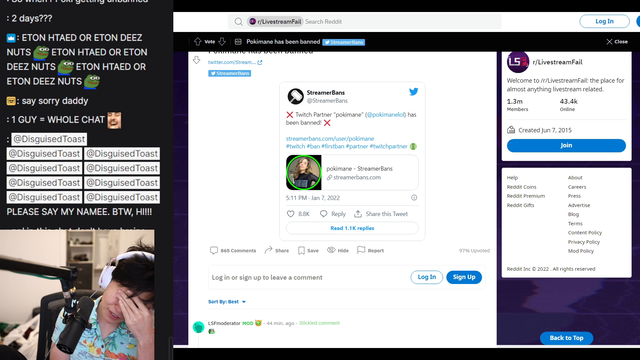This screenshot has width=640, height=360.
Task: Click '1 GUY = WHOLE CHAT' message
Action: [x=58, y=120]
